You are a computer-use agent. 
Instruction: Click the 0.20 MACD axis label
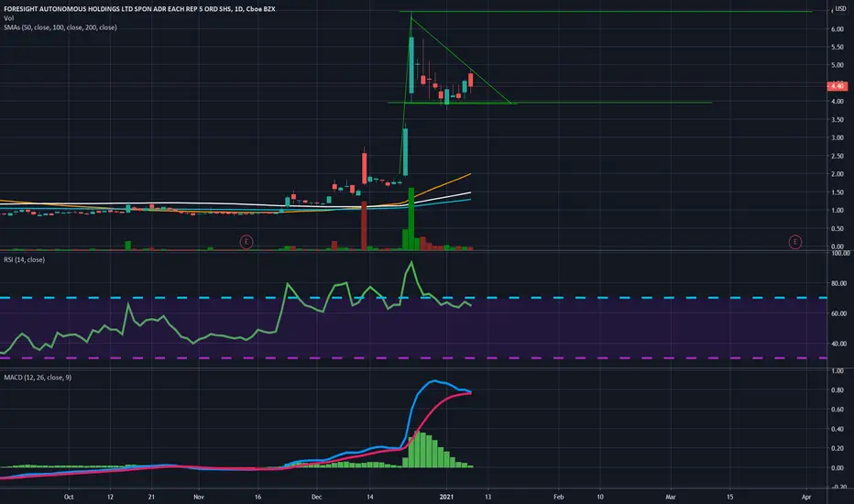pos(838,448)
